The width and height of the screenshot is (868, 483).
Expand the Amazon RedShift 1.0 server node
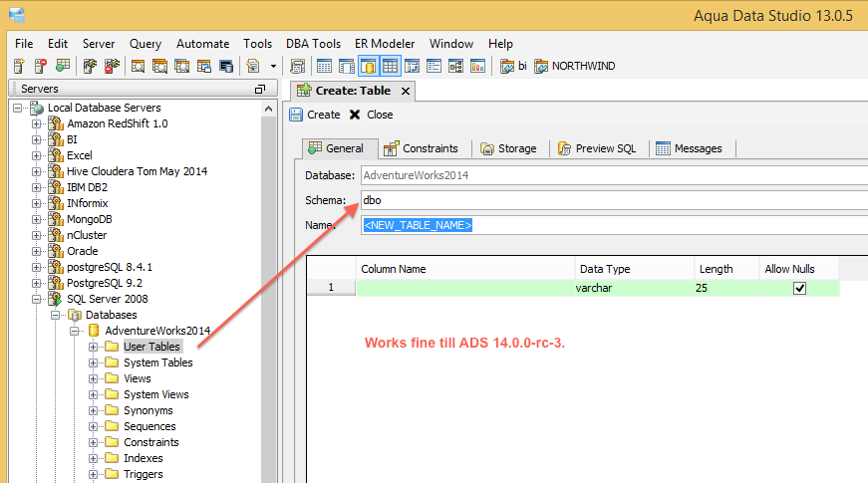coord(36,123)
